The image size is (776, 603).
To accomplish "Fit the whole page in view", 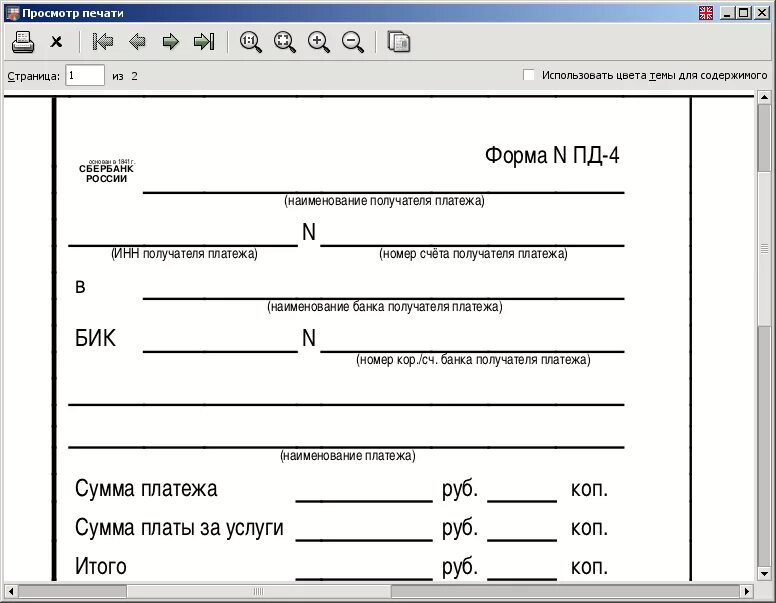I will 285,42.
